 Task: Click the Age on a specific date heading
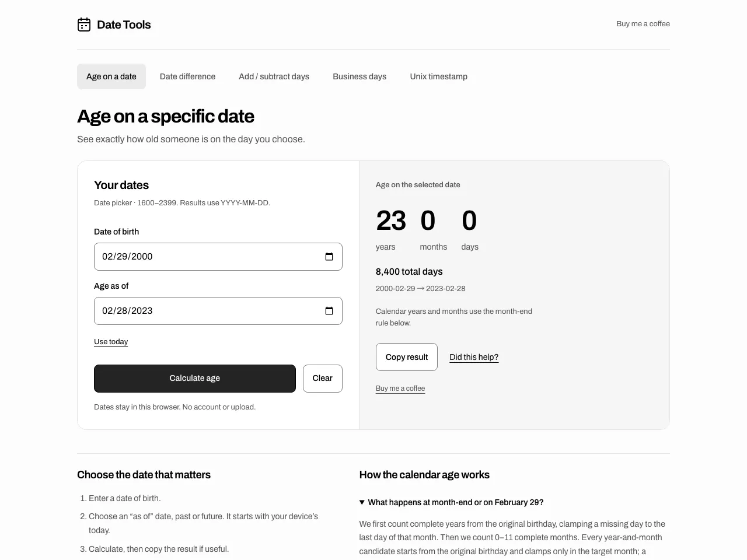point(166,117)
